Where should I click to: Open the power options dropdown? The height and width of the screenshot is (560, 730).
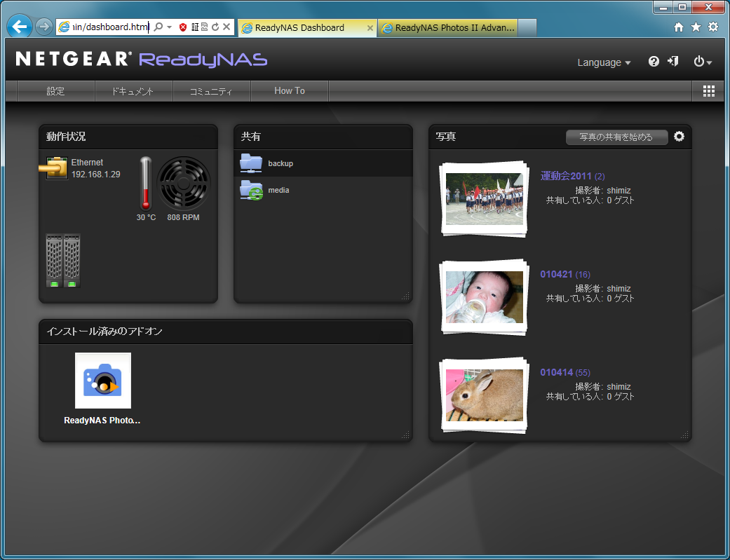[x=702, y=62]
